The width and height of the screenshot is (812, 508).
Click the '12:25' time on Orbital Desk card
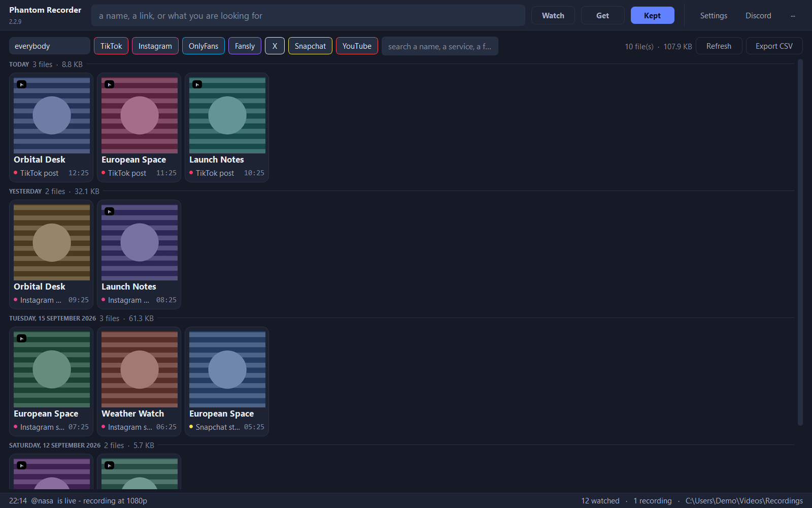click(79, 173)
